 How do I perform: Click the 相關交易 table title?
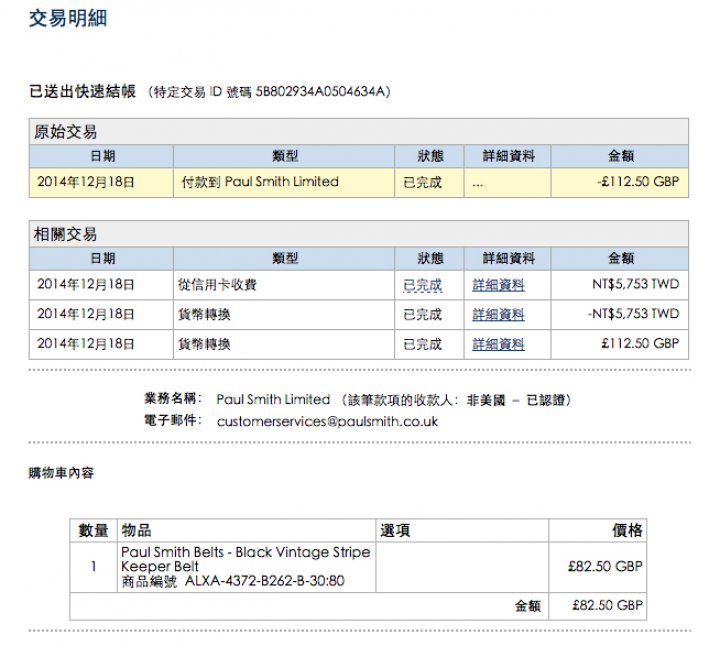[65, 234]
